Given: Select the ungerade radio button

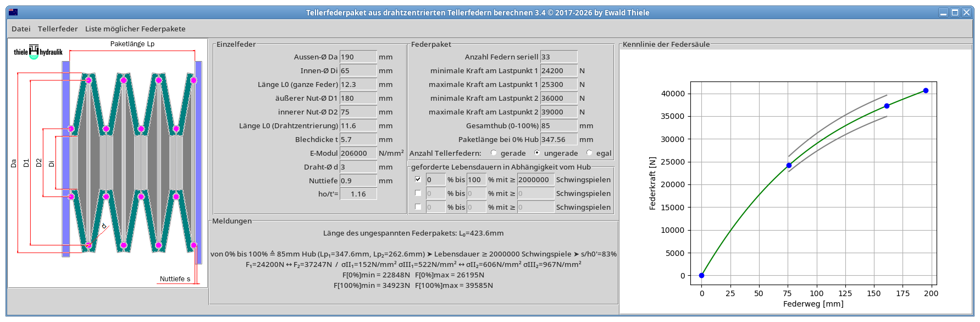Looking at the screenshot, I should coord(537,153).
